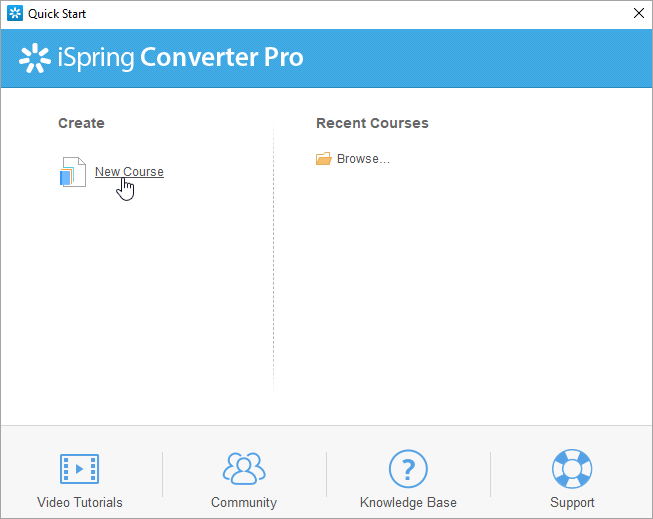Click the iSpring Converter Pro banner logo

tap(161, 57)
